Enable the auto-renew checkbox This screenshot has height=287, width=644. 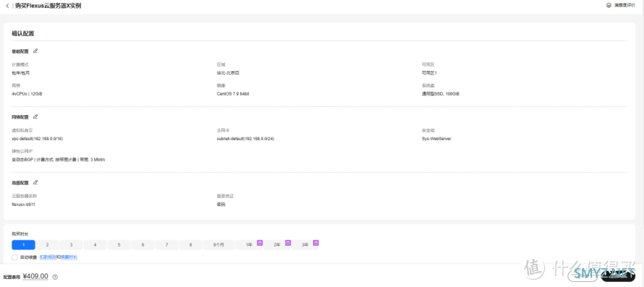[14, 257]
